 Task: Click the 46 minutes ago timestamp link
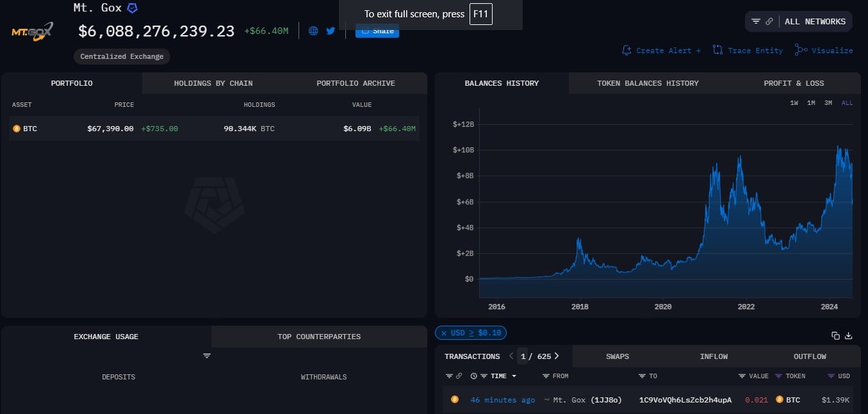click(x=503, y=400)
